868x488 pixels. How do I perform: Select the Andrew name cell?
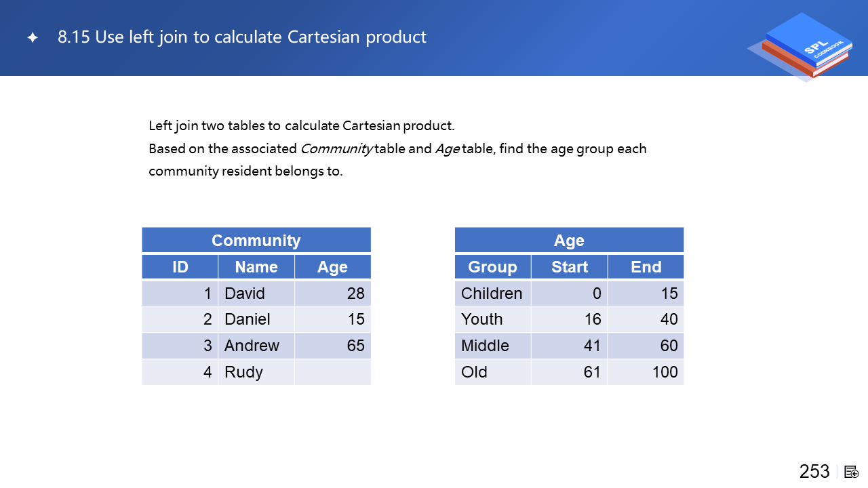tap(256, 346)
